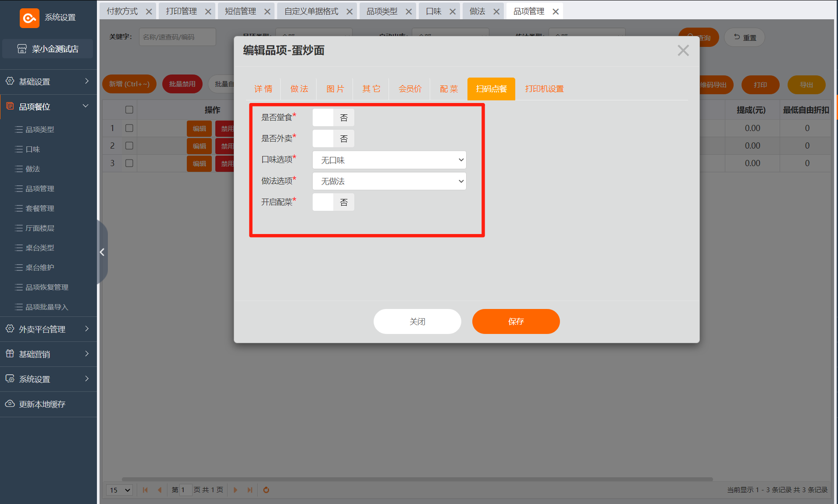Close the 品项管理 tab
The height and width of the screenshot is (504, 838).
click(x=556, y=11)
